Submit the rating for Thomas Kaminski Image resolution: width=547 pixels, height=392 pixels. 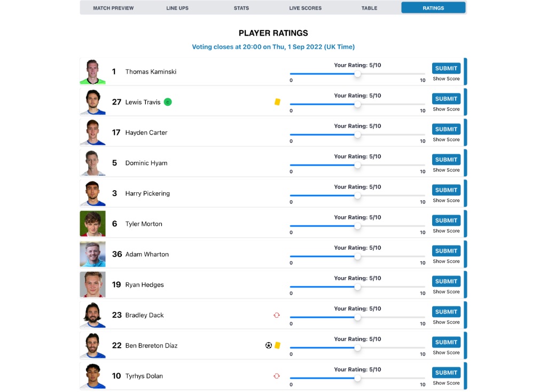coord(446,68)
